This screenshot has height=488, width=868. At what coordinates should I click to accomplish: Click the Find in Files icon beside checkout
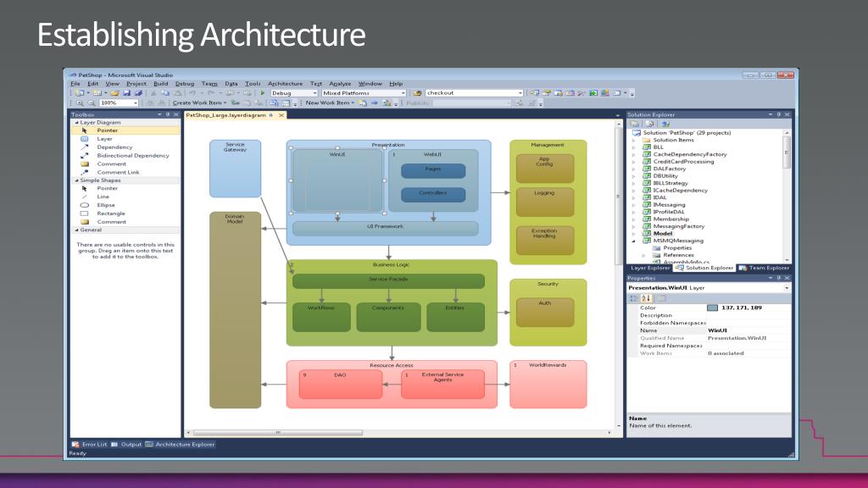pos(417,93)
